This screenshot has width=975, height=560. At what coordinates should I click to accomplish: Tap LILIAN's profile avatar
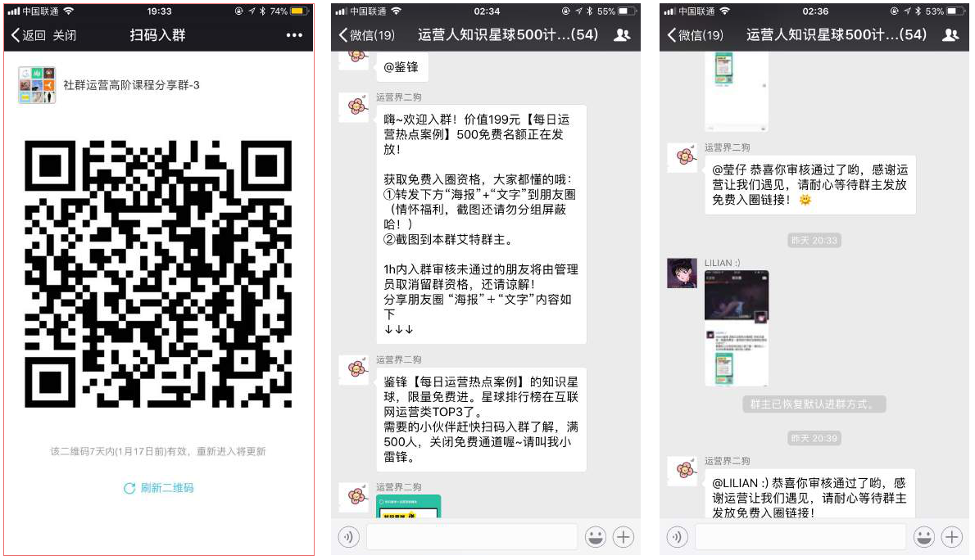682,273
